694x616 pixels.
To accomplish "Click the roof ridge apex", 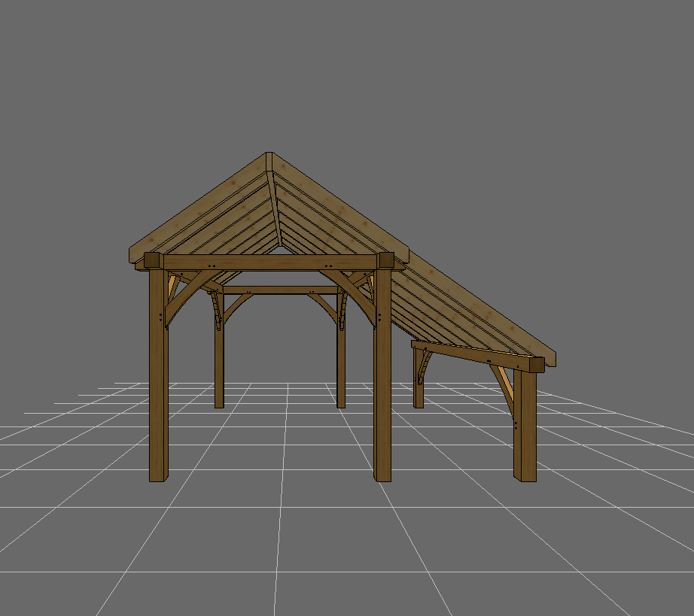I will [269, 156].
